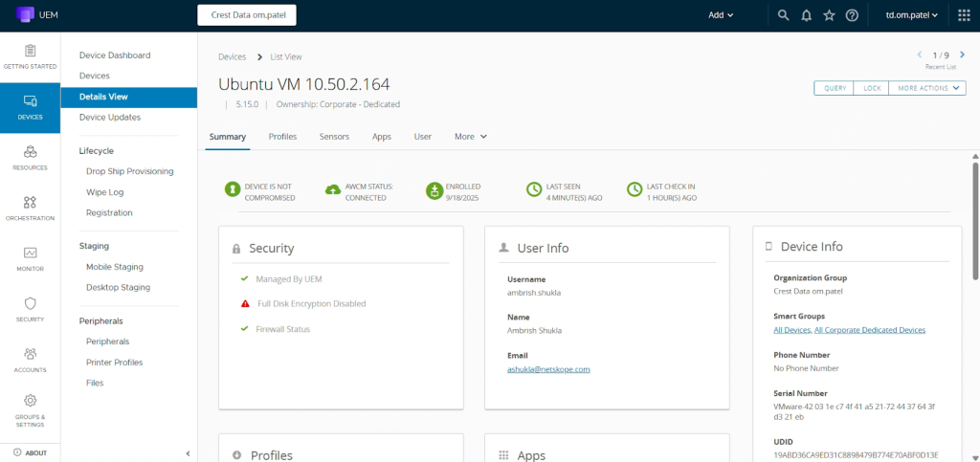Open Peripherals sub-item under Peripherals
980x462 pixels.
(x=107, y=341)
